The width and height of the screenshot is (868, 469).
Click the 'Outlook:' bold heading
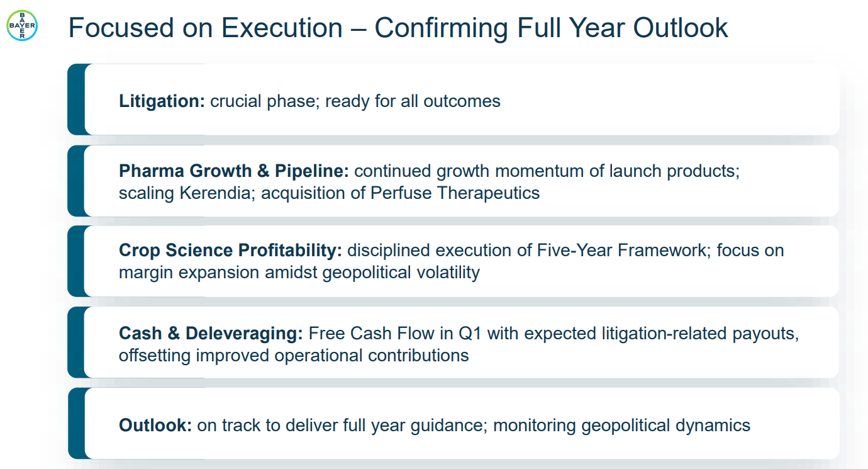[155, 425]
